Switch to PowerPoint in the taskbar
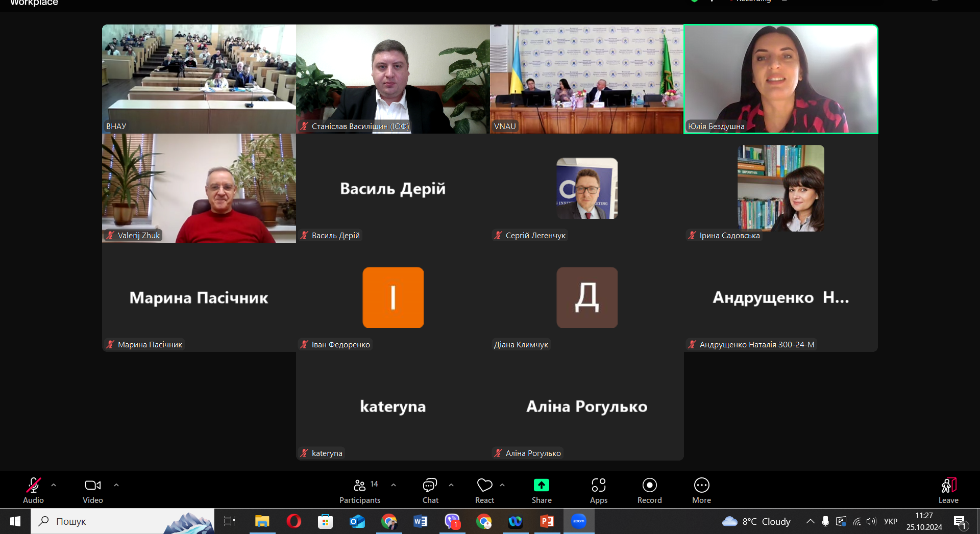The width and height of the screenshot is (980, 534). [x=547, y=521]
